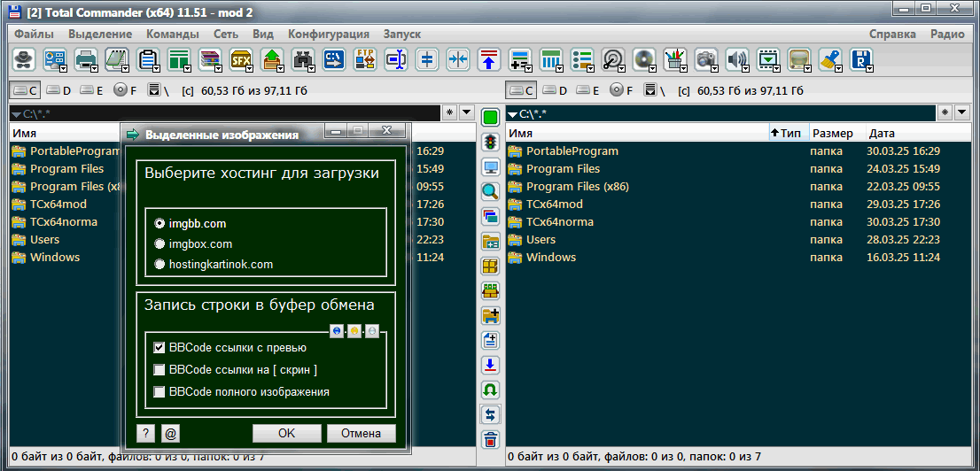Expand left panel path C:\*.* triangle

[x=16, y=115]
